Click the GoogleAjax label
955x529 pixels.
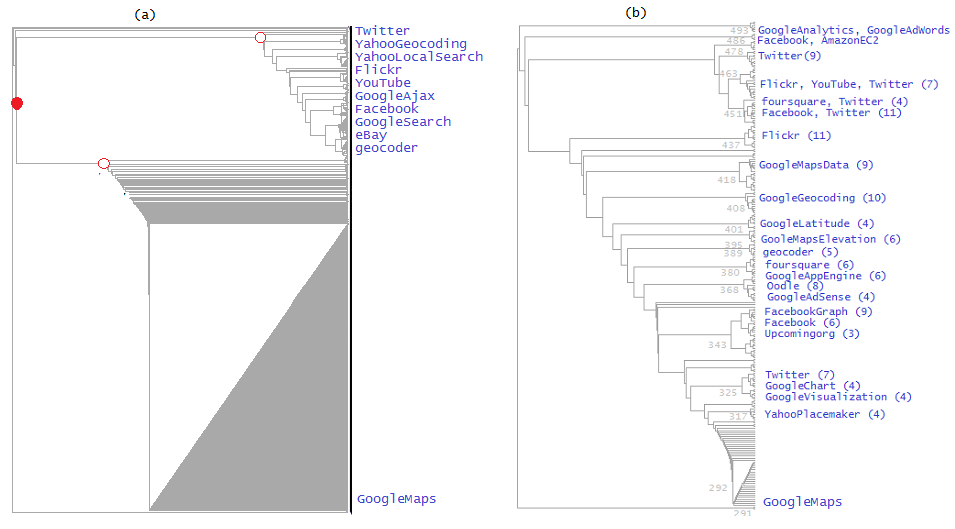395,96
